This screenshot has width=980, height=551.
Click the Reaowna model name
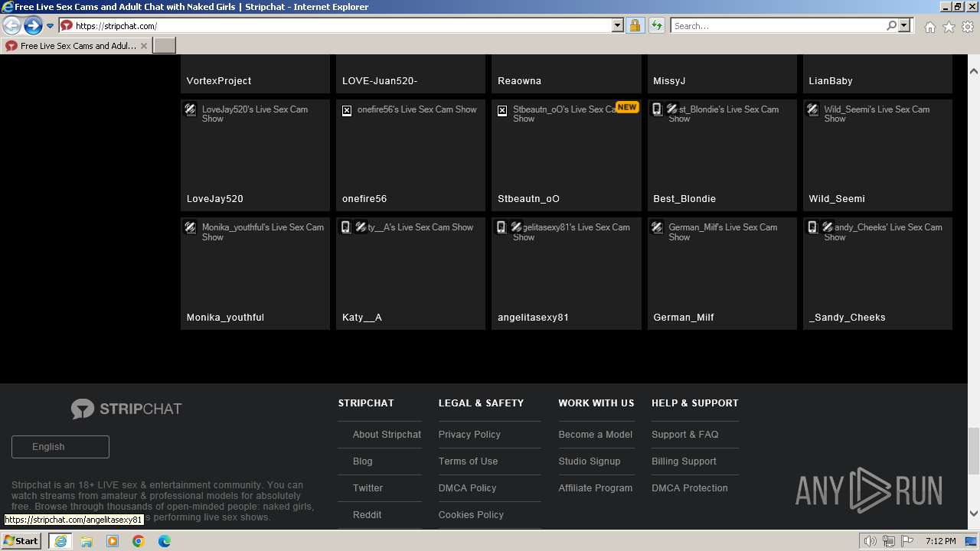(519, 81)
